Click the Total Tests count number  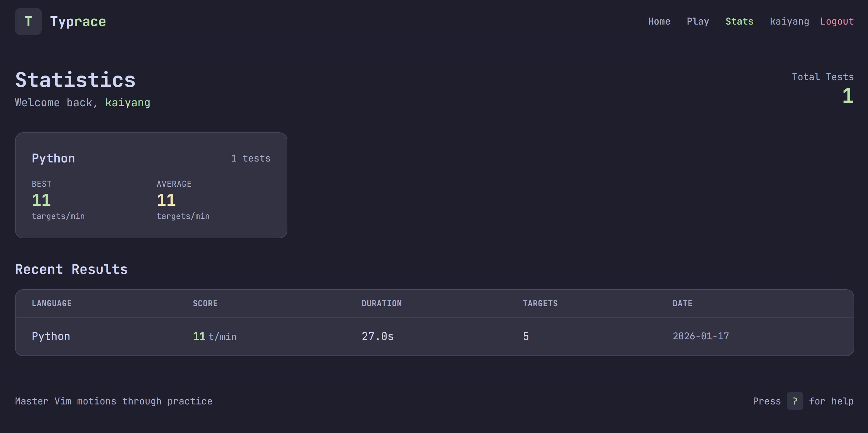847,96
